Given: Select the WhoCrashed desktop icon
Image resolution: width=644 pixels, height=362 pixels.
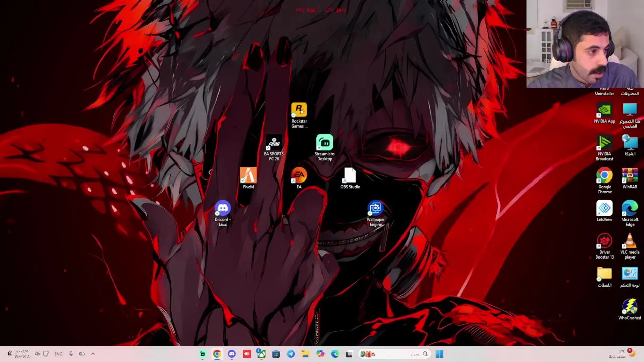Looking at the screenshot, I should pyautogui.click(x=630, y=309).
